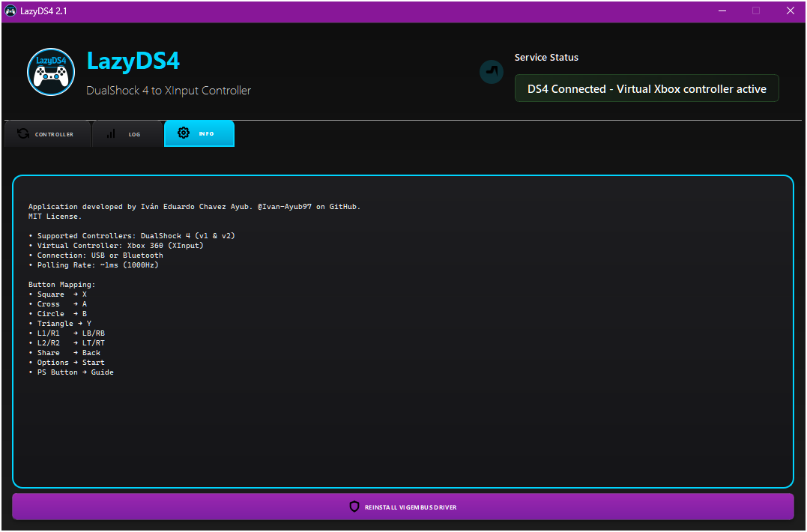Click the L2/R2 → LT/RT mapping line
Image resolution: width=807 pixels, height=532 pixels.
67,343
